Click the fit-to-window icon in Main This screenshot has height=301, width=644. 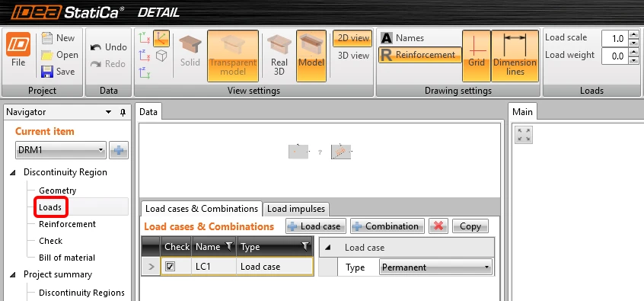[524, 135]
